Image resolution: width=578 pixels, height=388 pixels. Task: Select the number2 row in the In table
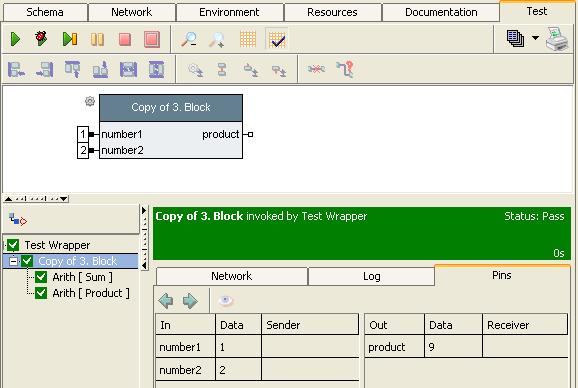257,370
